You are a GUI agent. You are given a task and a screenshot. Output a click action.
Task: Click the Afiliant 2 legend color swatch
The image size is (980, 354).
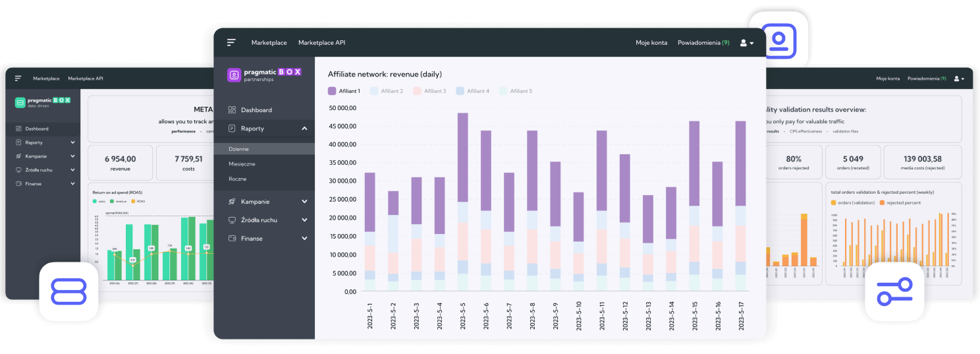click(x=375, y=91)
